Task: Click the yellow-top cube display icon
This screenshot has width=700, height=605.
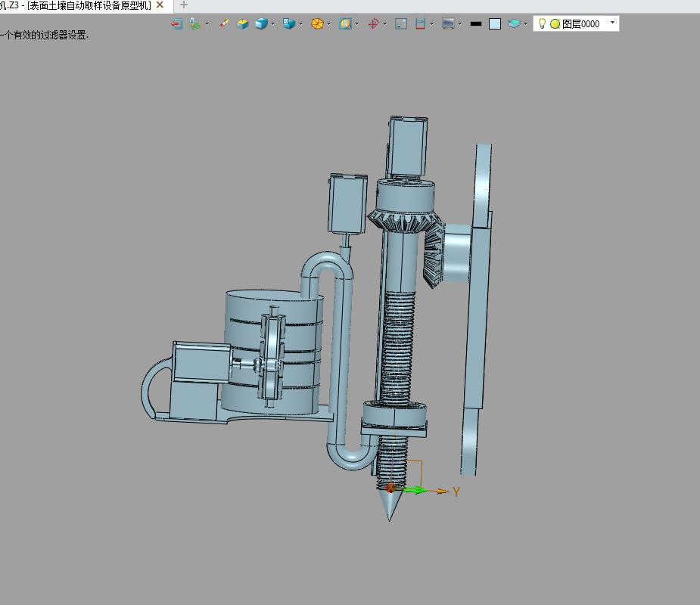Action: [x=242, y=23]
